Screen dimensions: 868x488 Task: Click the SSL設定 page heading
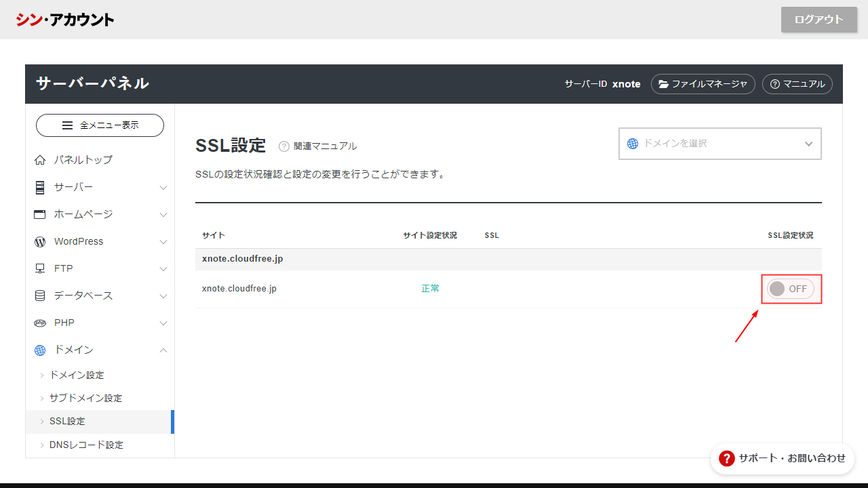click(231, 146)
